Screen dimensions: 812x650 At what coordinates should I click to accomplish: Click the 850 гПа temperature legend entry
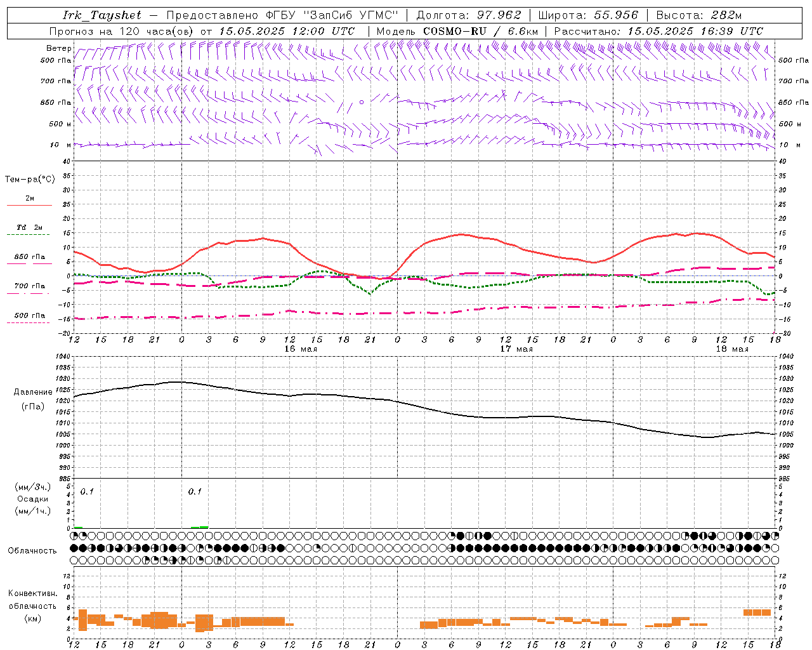click(29, 257)
